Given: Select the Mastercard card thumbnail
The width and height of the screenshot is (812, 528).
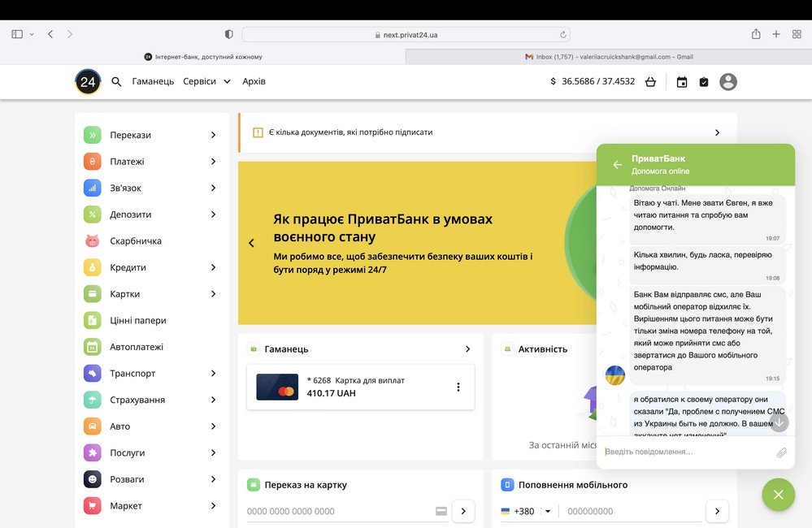Looking at the screenshot, I should (x=277, y=387).
